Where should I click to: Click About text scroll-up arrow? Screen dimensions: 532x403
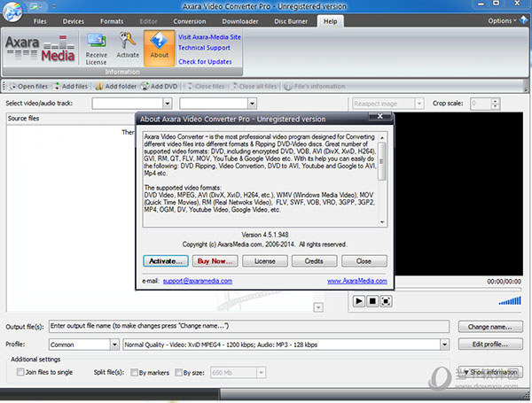382,137
